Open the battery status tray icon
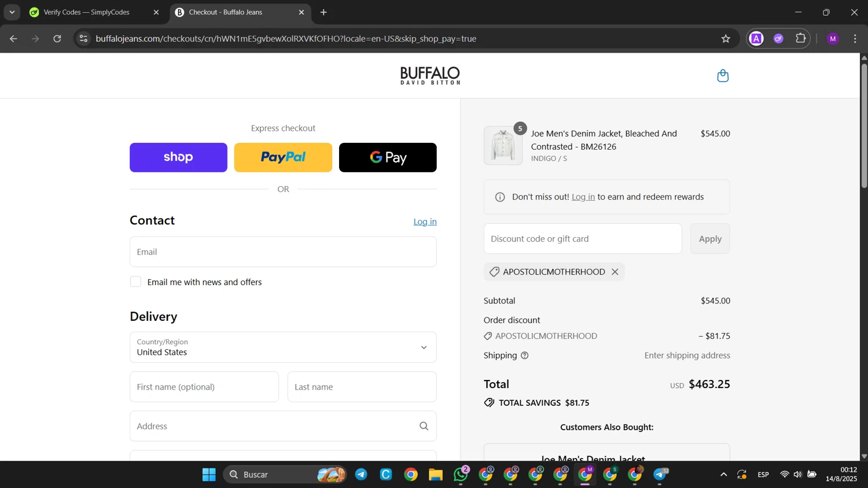868x488 pixels. [812, 475]
